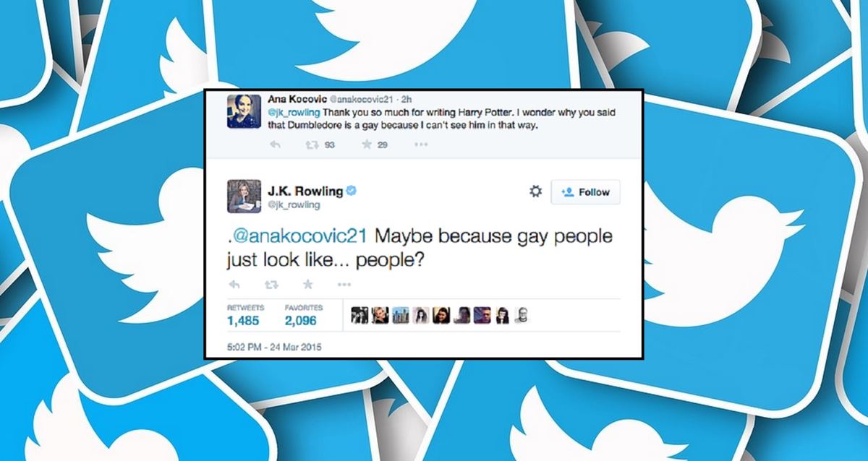Viewport: 868px width, 461px height.
Task: Open the ellipsis menu under Rowling's tweet
Action: tap(344, 284)
